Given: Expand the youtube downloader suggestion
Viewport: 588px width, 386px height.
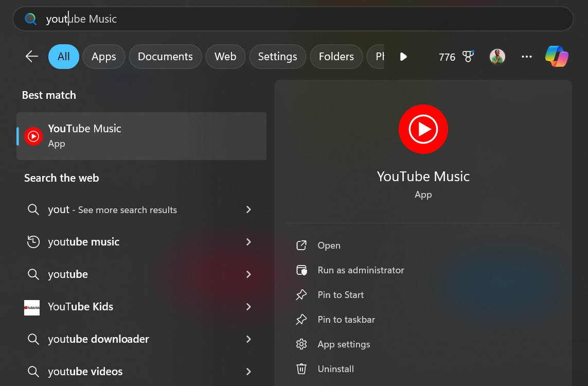Looking at the screenshot, I should (248, 339).
